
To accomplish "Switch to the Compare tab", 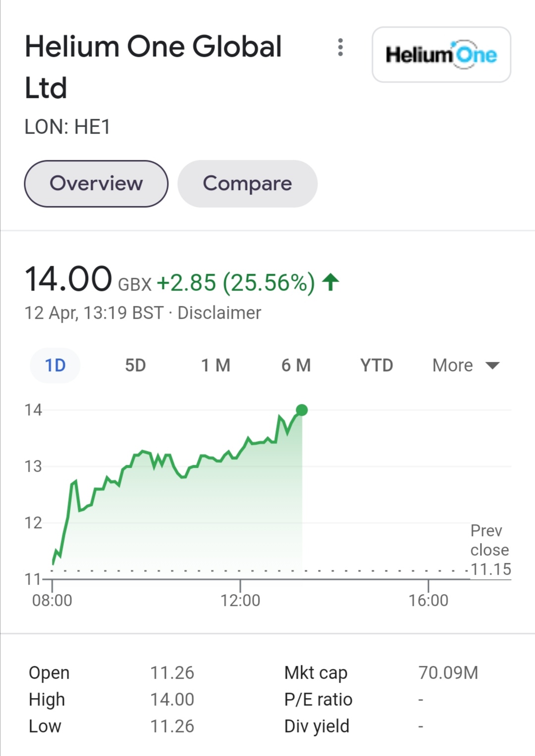I will coord(247,184).
